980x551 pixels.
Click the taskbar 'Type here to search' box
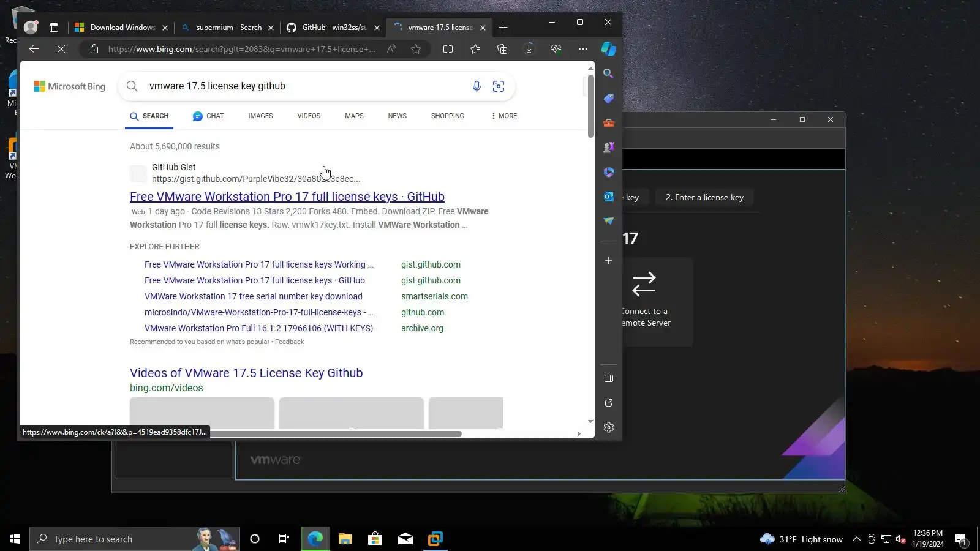(135, 539)
